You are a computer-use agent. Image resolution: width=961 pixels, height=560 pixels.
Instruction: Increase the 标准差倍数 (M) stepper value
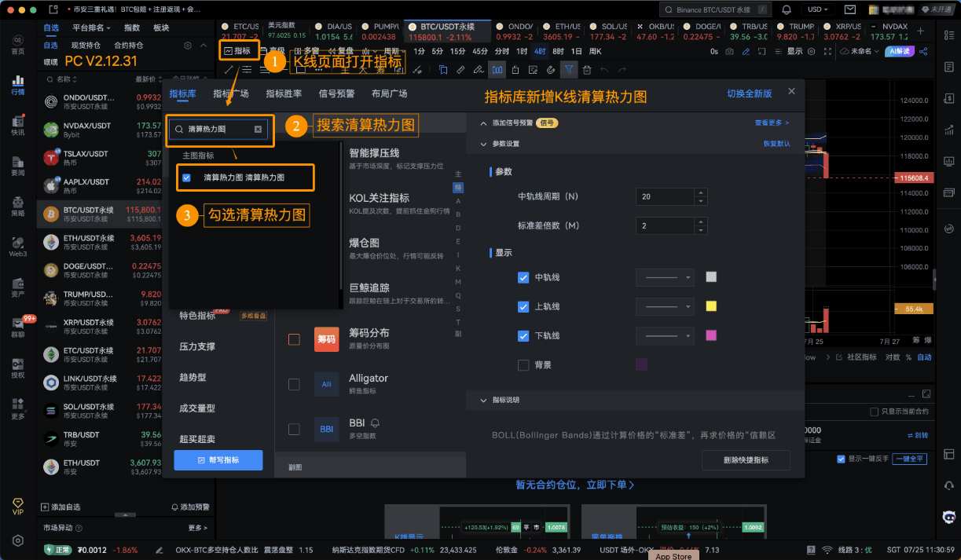coord(702,221)
